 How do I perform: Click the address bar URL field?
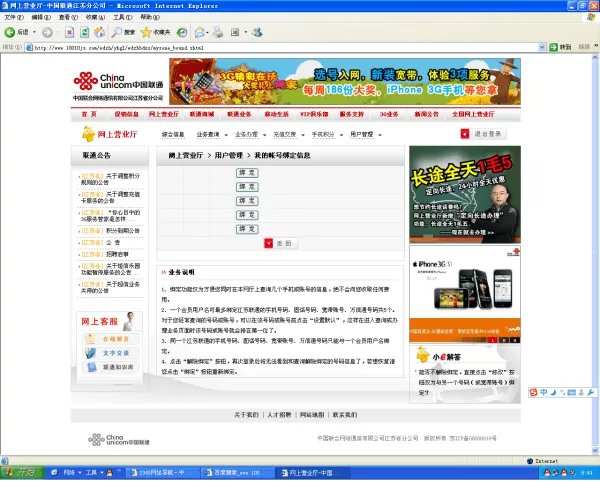coord(281,47)
